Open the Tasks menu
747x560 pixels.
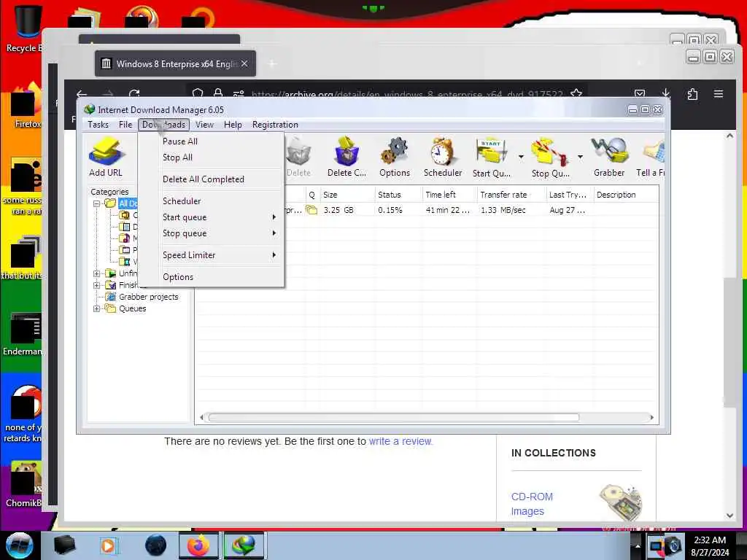pos(98,125)
